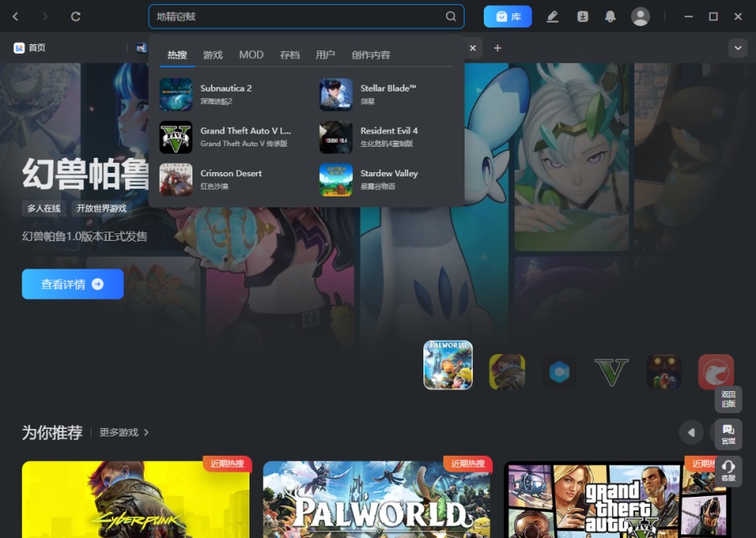Click the 返回旧版 button
Viewport: 756px width, 538px height.
click(728, 399)
